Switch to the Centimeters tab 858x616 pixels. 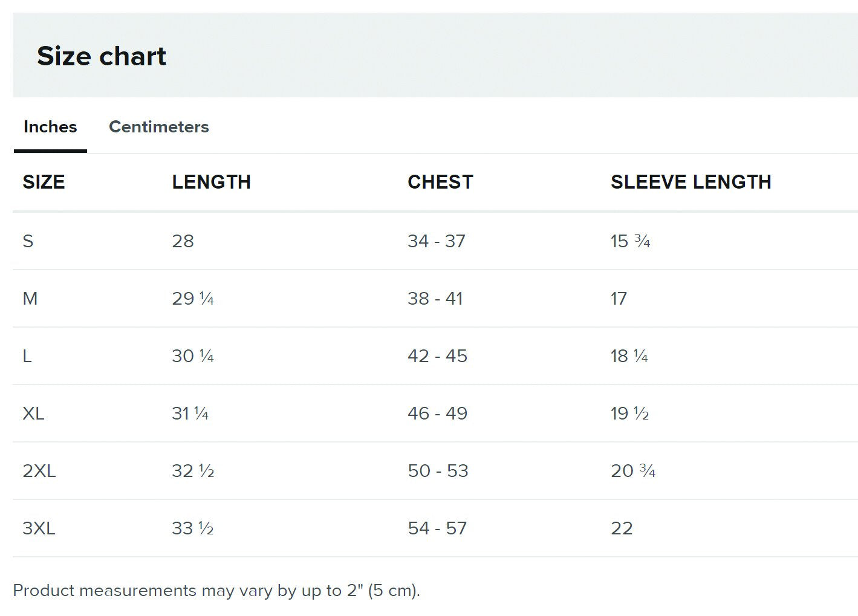click(158, 127)
